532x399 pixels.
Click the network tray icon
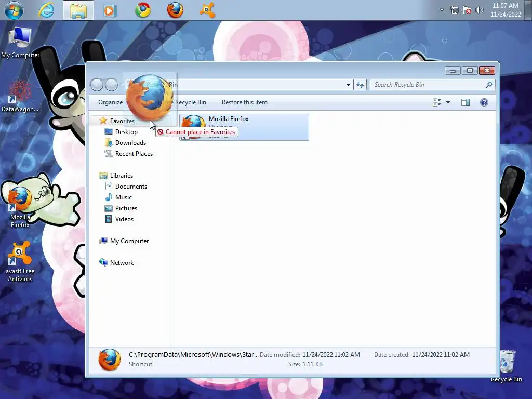(454, 10)
